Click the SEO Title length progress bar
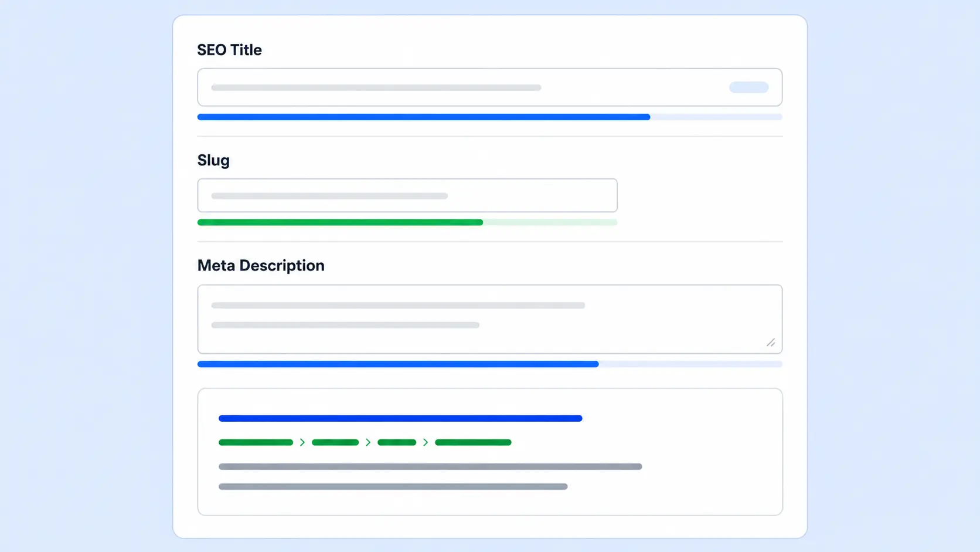Image resolution: width=980 pixels, height=552 pixels. pyautogui.click(x=489, y=117)
